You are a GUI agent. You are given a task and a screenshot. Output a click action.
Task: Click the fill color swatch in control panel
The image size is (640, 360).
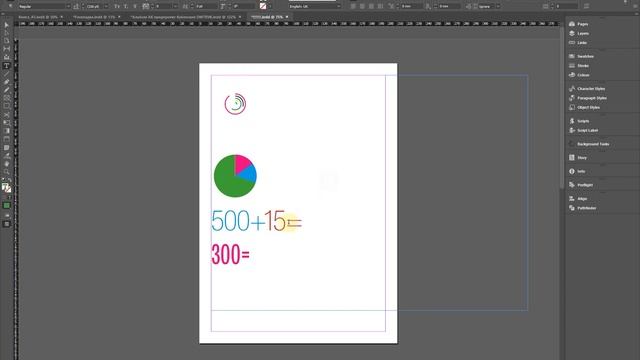[263, 6]
